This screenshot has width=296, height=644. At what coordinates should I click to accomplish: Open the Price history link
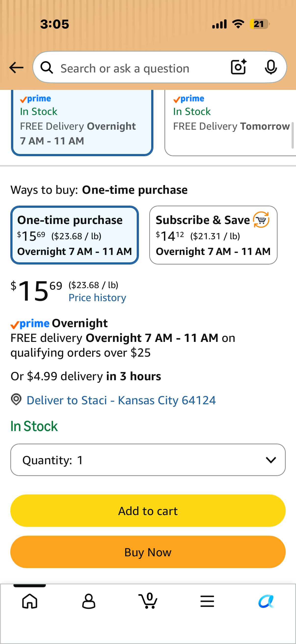[x=97, y=297]
